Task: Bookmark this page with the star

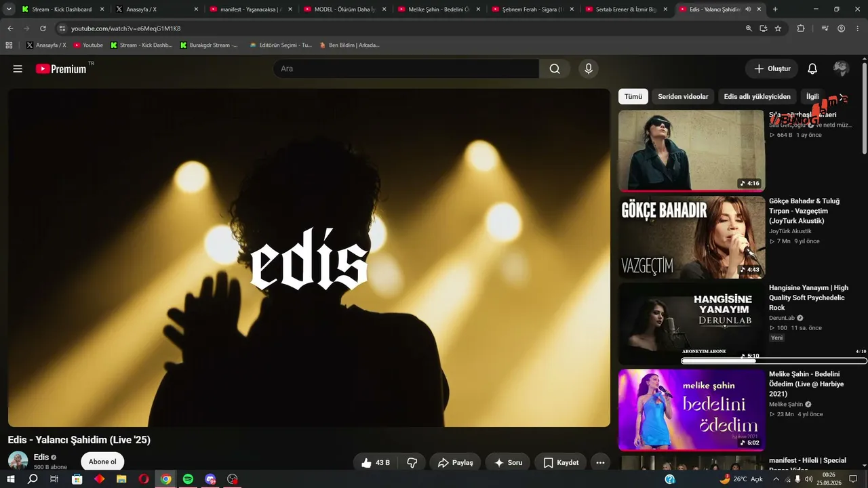Action: [x=778, y=28]
